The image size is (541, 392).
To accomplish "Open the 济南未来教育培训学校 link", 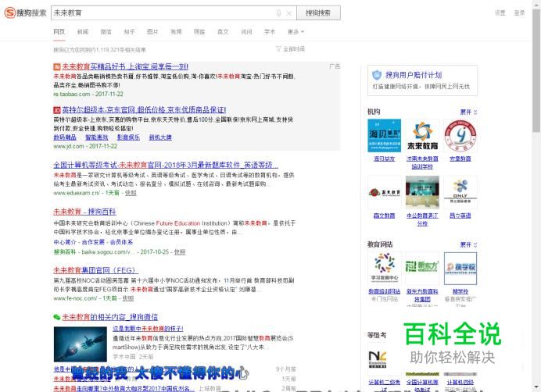I will point(422,162).
